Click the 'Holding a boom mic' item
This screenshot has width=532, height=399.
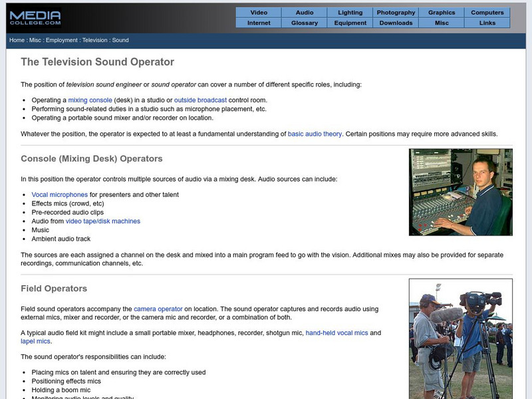click(61, 390)
